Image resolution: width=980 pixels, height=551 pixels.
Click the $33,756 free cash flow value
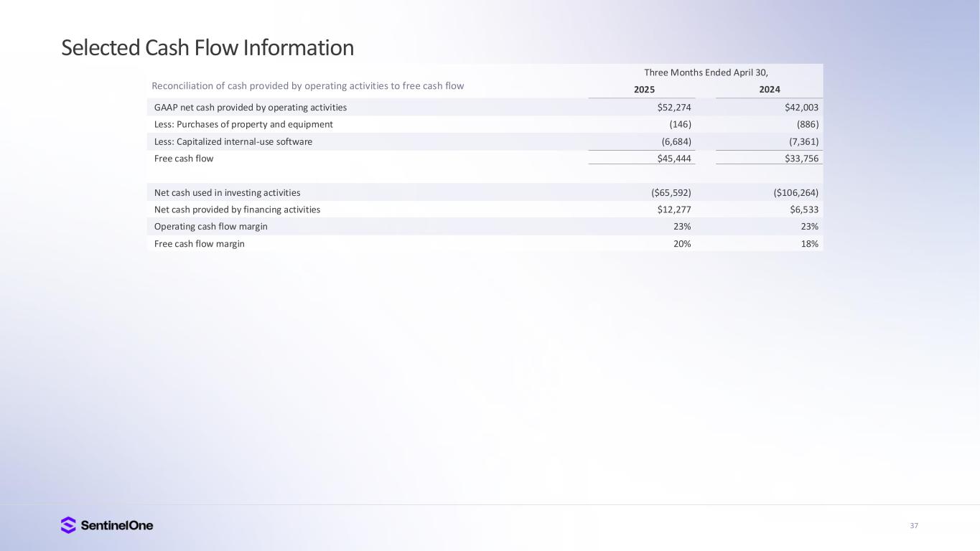click(x=801, y=159)
